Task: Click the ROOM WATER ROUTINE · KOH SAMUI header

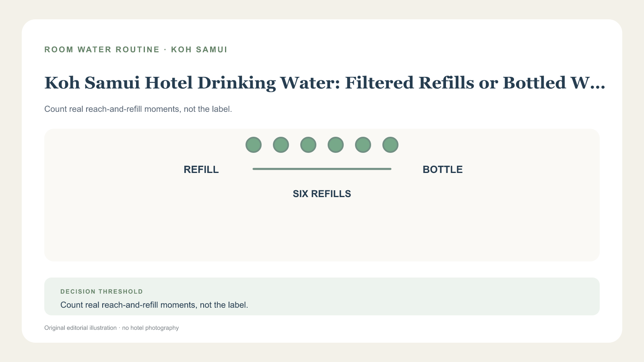Action: point(136,49)
